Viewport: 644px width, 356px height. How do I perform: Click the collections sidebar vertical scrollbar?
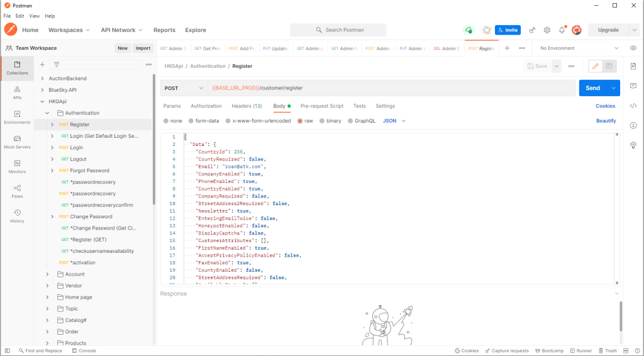154,139
